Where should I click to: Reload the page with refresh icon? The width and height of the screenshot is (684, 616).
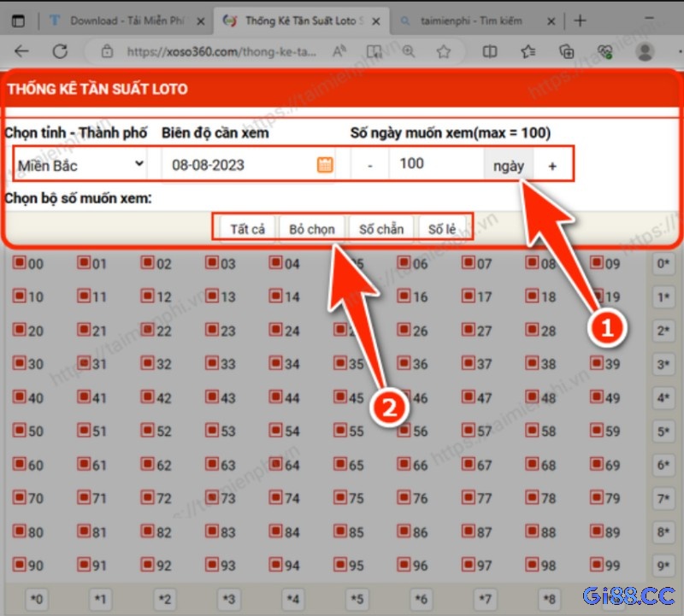(60, 51)
